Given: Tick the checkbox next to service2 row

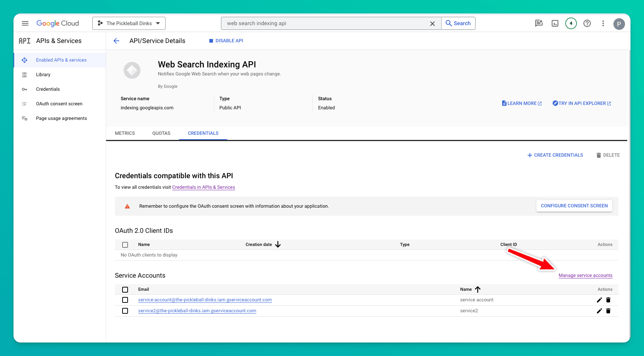Looking at the screenshot, I should click(125, 311).
